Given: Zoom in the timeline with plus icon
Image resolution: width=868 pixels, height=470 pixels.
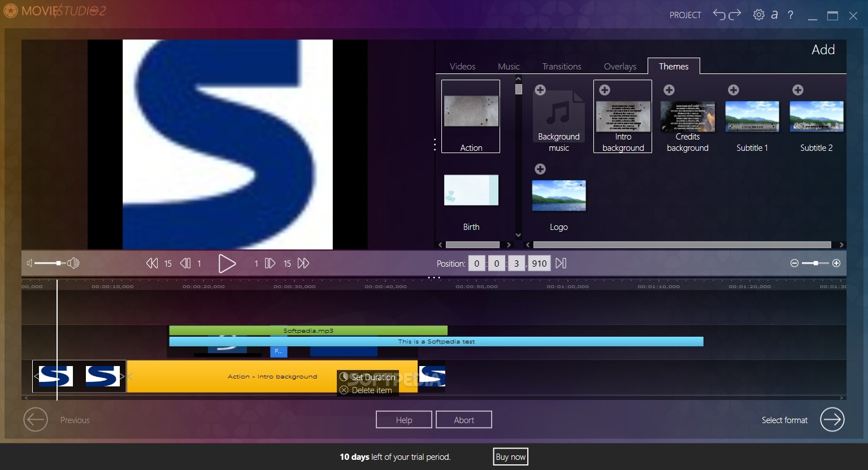Looking at the screenshot, I should (x=836, y=263).
